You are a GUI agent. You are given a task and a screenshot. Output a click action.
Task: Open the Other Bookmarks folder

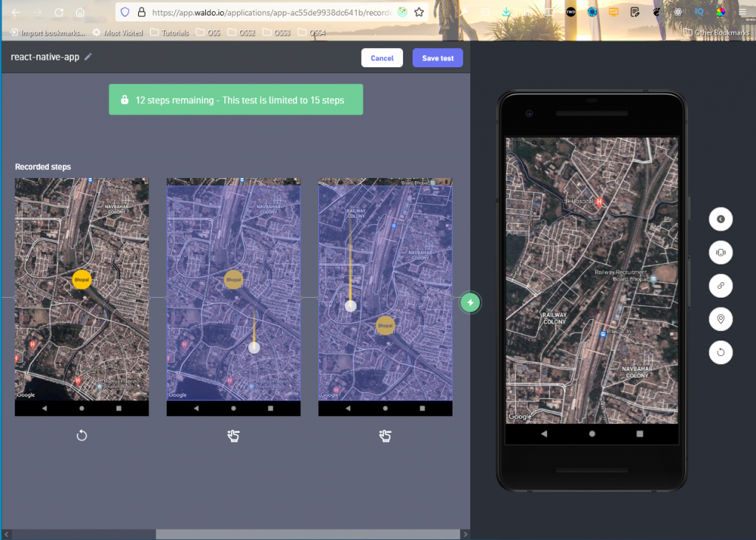click(x=716, y=33)
